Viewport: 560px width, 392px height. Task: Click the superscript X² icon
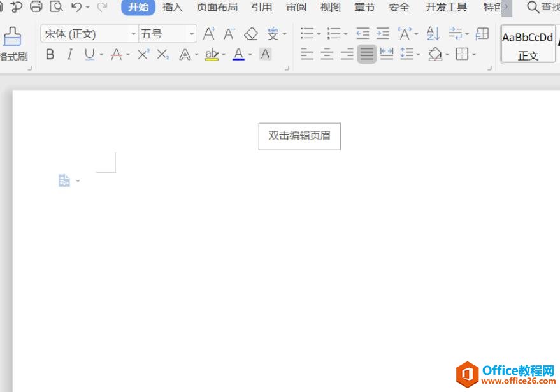[x=143, y=55]
